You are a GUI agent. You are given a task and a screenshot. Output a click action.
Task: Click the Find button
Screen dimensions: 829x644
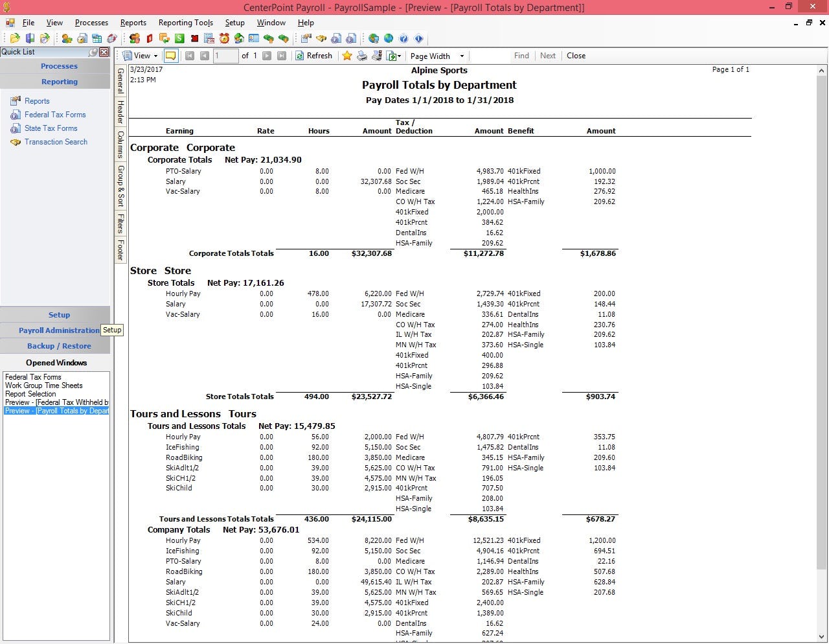click(x=521, y=56)
